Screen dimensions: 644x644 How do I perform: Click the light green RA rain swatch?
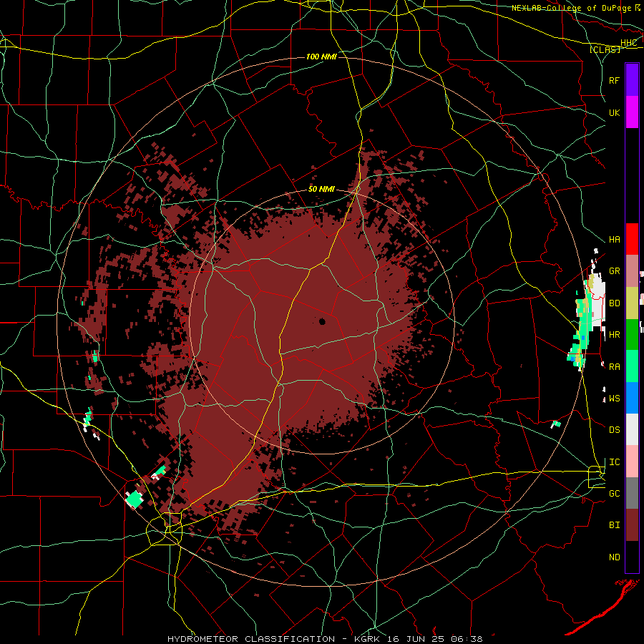(x=632, y=366)
